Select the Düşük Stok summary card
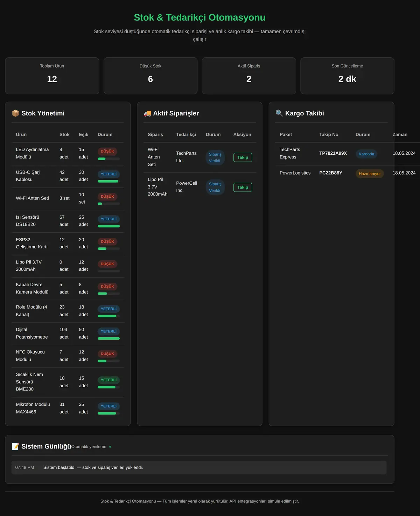 (150, 76)
